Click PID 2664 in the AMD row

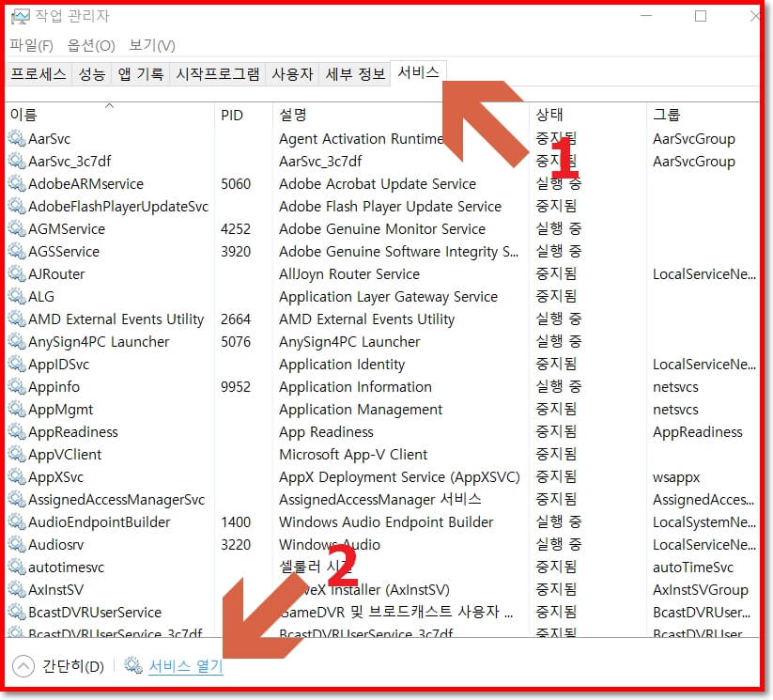(x=236, y=319)
